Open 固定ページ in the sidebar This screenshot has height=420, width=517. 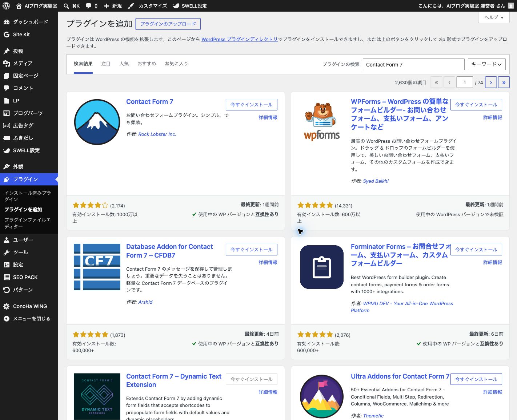pyautogui.click(x=29, y=76)
